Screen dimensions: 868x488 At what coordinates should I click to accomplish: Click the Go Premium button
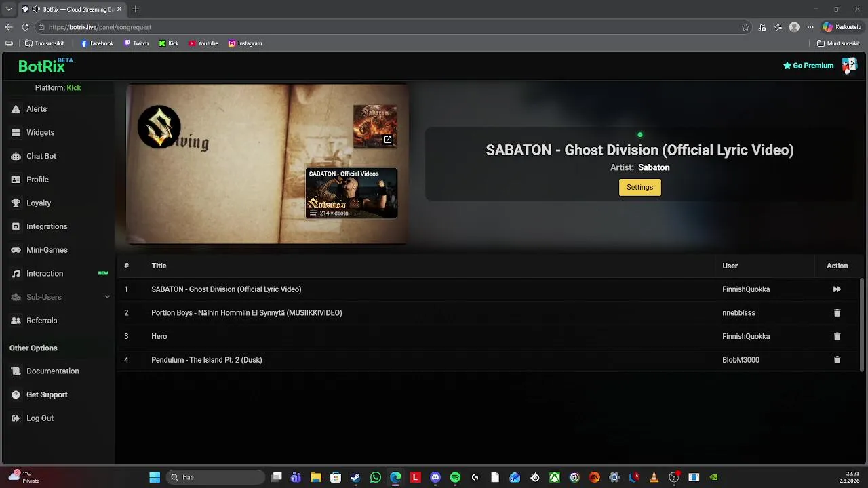808,66
